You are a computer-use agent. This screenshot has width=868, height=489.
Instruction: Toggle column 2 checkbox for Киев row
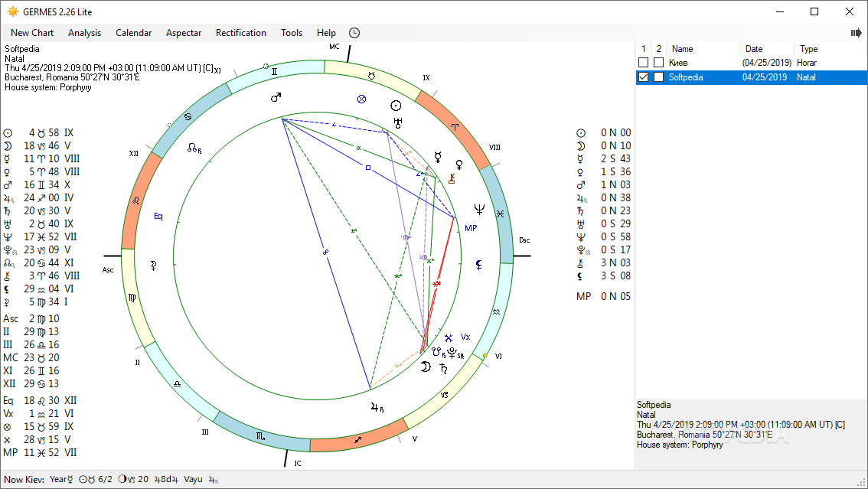tap(659, 63)
